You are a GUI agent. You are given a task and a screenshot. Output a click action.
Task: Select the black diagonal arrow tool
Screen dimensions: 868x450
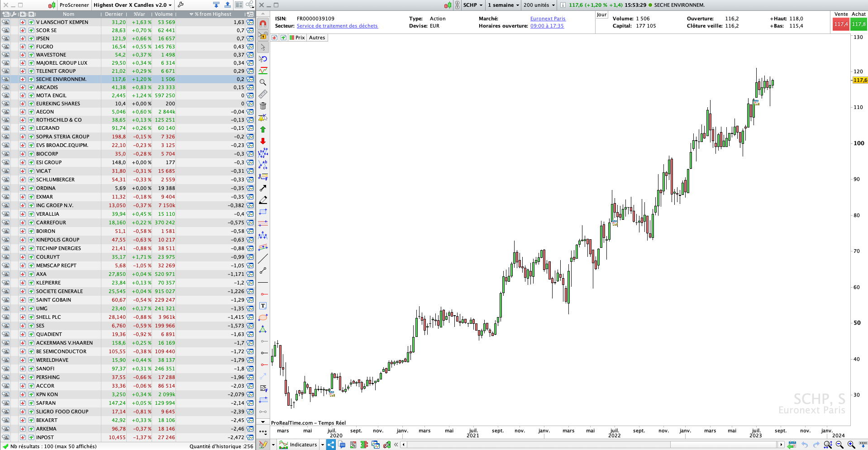pos(262,188)
